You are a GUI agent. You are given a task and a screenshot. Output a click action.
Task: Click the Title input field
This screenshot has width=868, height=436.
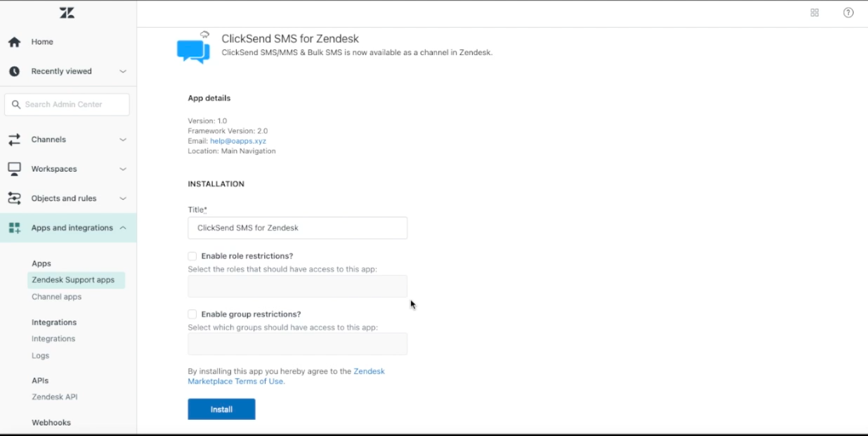pos(297,228)
